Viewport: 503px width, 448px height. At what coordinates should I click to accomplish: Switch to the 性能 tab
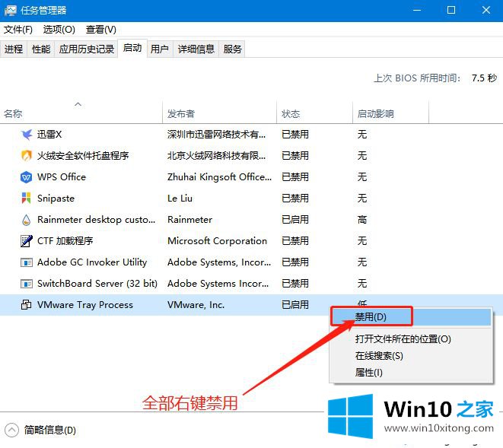pos(41,49)
